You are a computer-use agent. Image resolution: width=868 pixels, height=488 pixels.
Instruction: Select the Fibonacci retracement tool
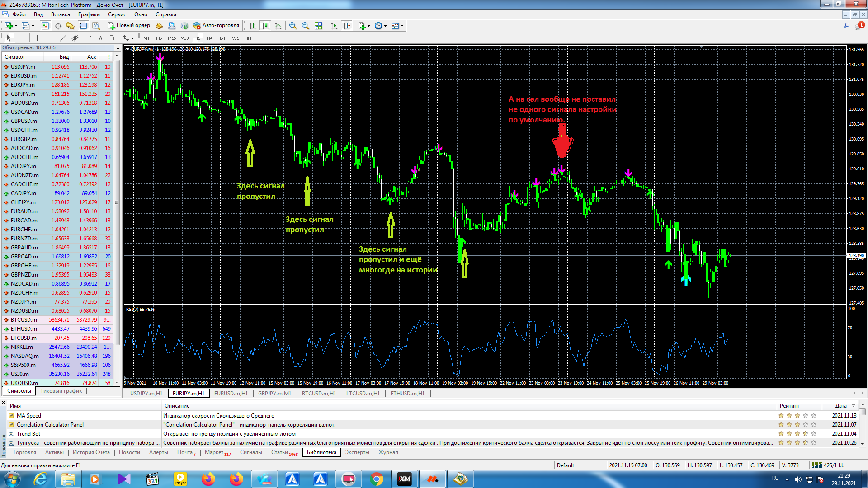click(x=88, y=38)
